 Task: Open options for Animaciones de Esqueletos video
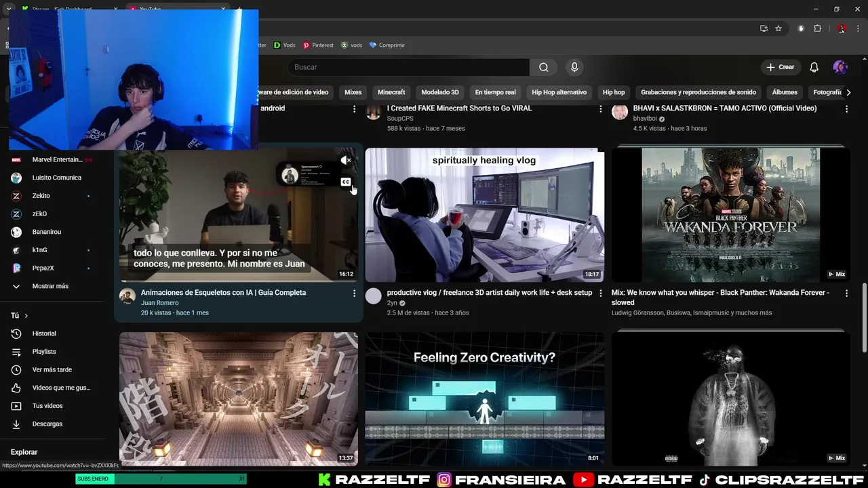point(354,293)
